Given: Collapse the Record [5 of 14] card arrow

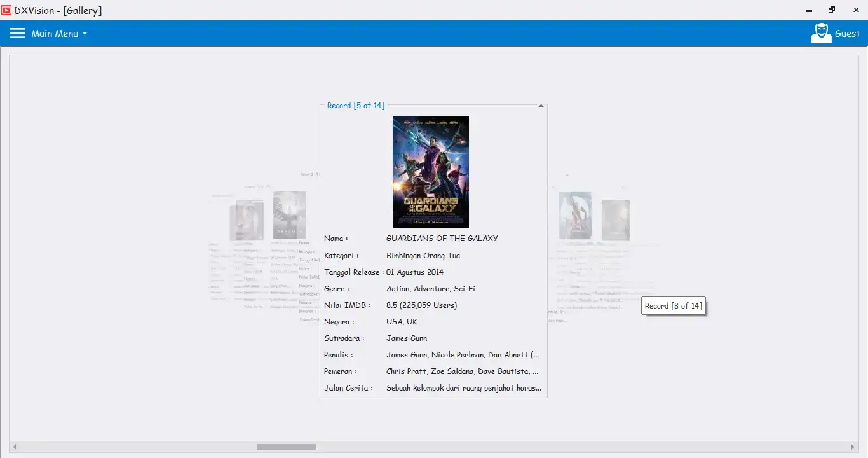Looking at the screenshot, I should point(541,106).
